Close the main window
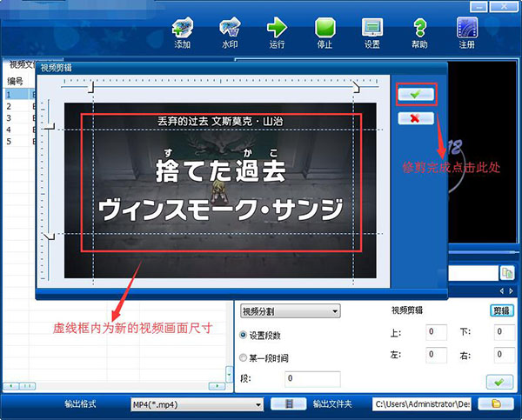Screen dimensions: 522x420 tap(504, 7)
